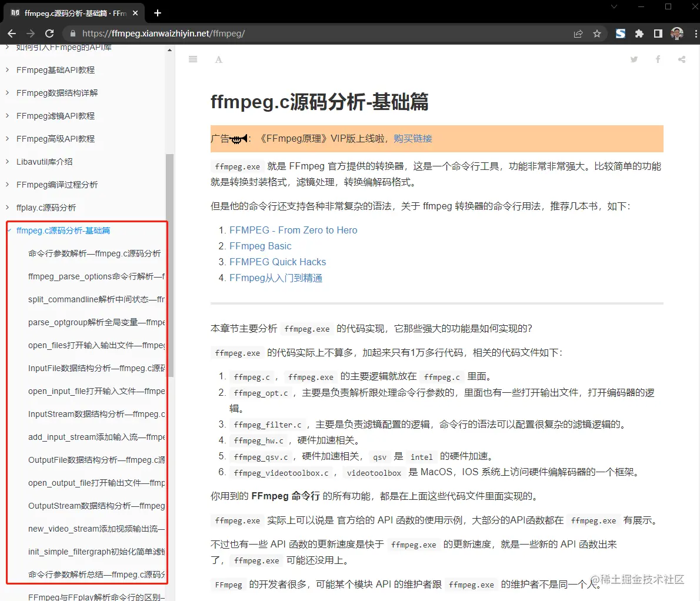Open ffmpeg.c源码分析-基础篇 sidebar entry
The height and width of the screenshot is (601, 700).
click(63, 231)
